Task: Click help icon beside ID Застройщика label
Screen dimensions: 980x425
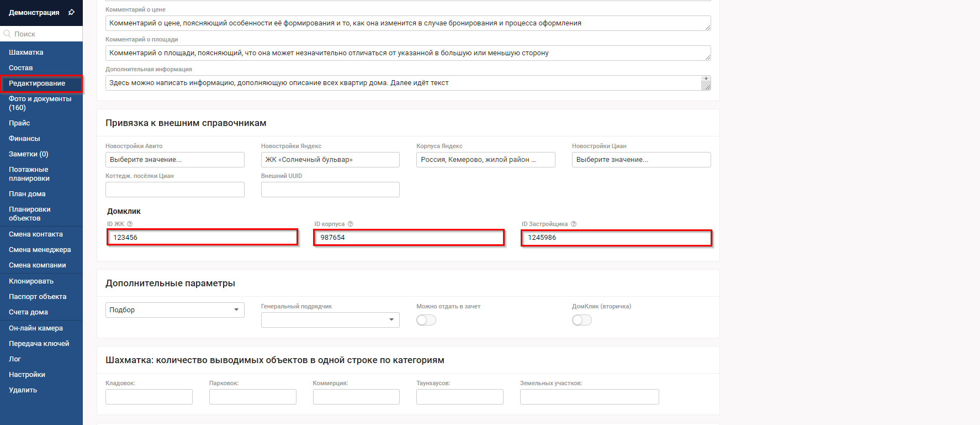Action: point(574,224)
